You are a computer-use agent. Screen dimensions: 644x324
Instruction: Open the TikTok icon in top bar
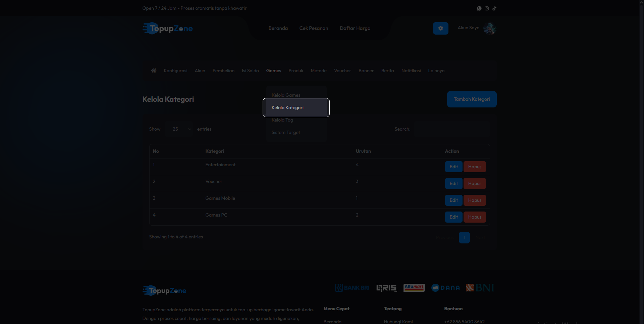pos(494,8)
